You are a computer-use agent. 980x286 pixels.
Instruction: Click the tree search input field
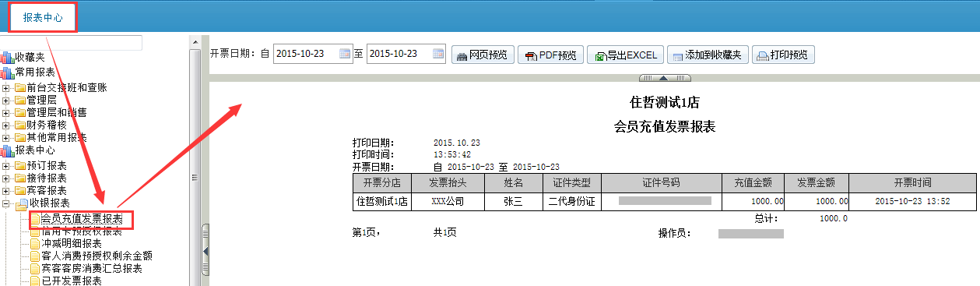click(71, 43)
